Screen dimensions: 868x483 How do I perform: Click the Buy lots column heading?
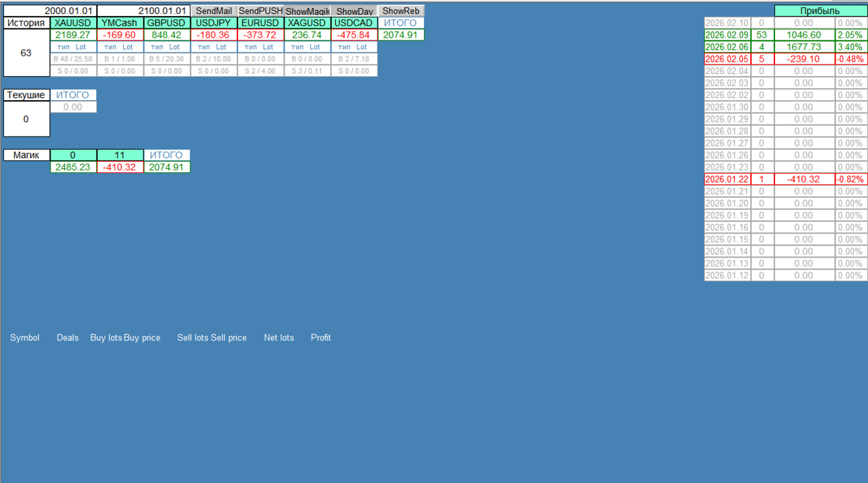(x=106, y=338)
